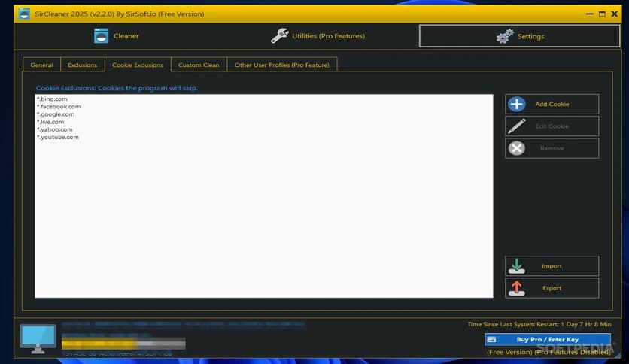Select *.bing.com in the cookie list
Viewport: 629px width, 364px height.
click(x=52, y=99)
